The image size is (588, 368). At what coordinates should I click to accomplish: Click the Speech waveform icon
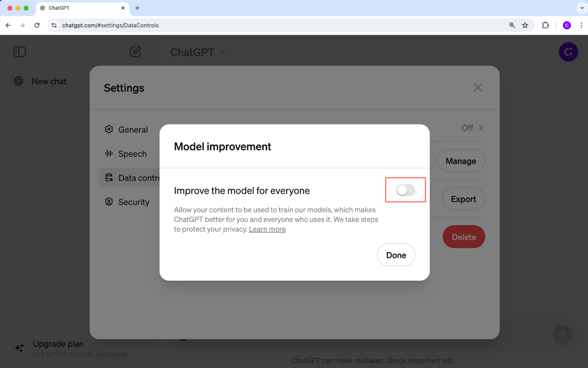109,153
